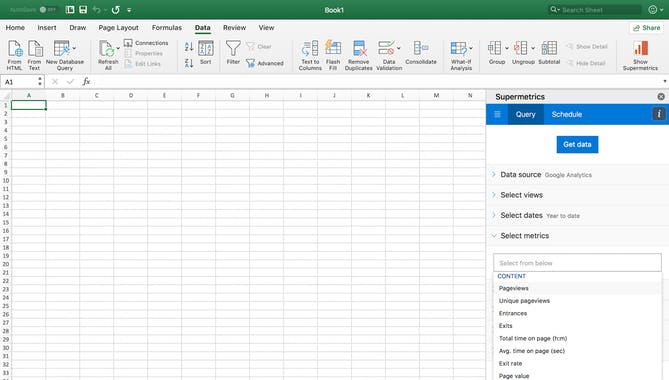Expand the formula bar
Viewport: 669px width, 380px height.
click(664, 81)
